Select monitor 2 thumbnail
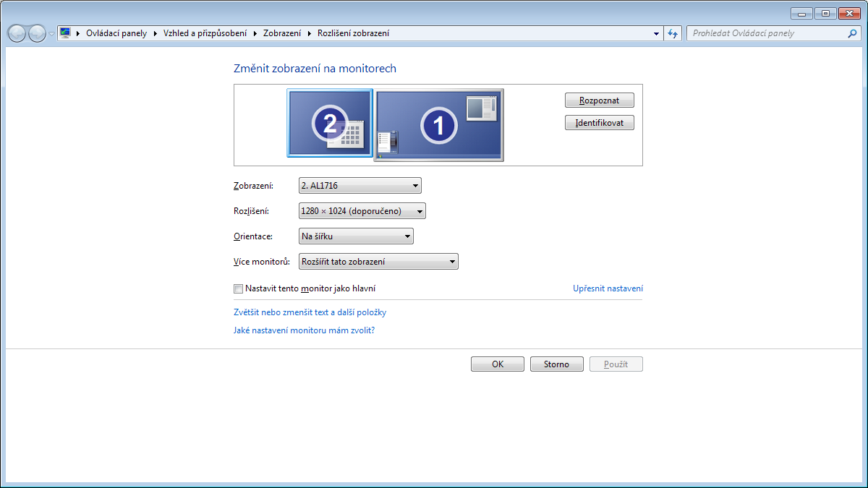868x488 pixels. (x=330, y=123)
